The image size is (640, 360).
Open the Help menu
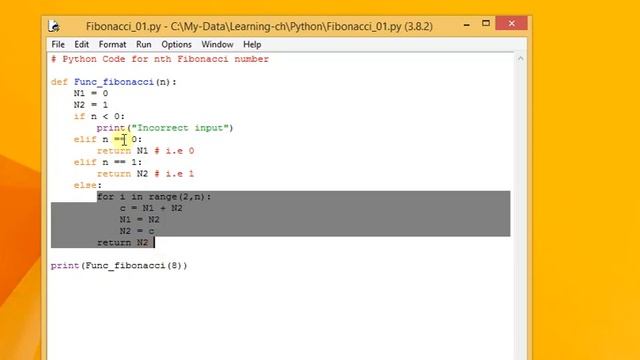[x=252, y=44]
